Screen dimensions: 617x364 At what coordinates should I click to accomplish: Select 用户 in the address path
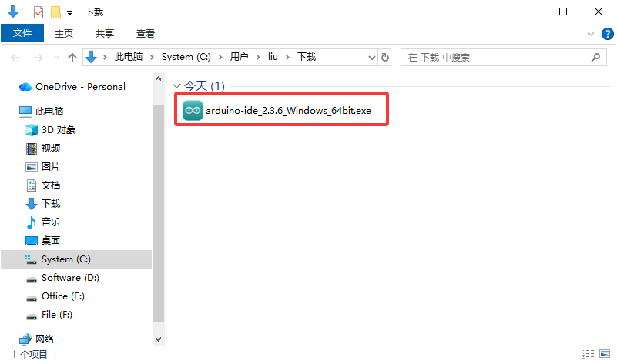(x=239, y=57)
